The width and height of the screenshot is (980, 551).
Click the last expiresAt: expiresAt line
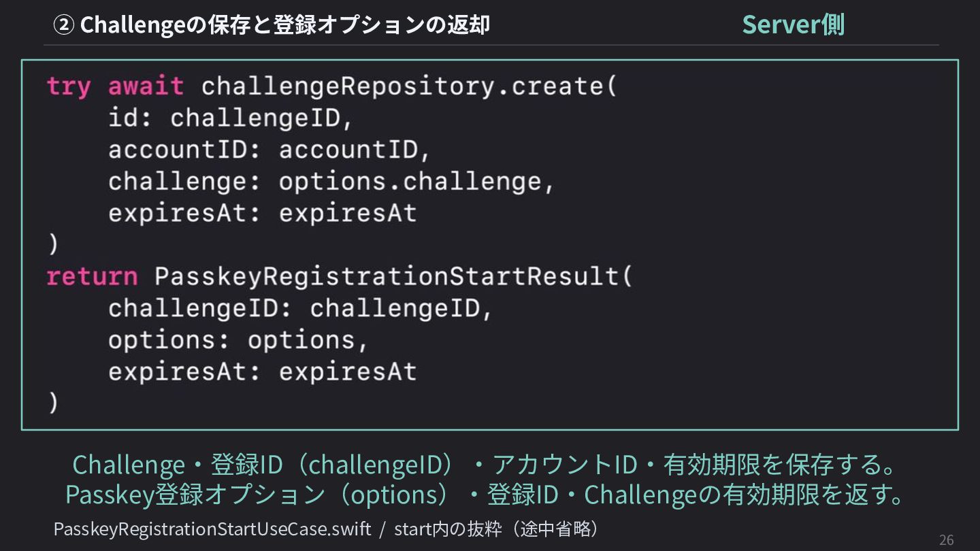pos(263,372)
